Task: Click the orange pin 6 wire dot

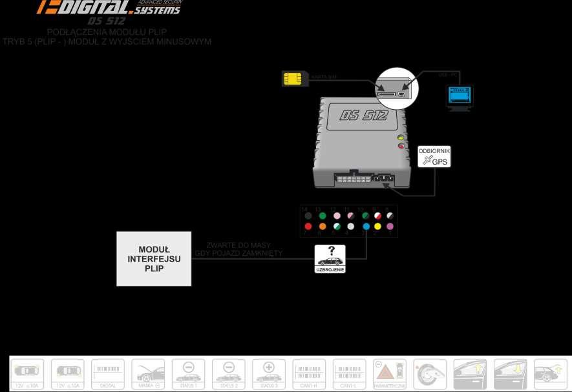Action: [323, 227]
